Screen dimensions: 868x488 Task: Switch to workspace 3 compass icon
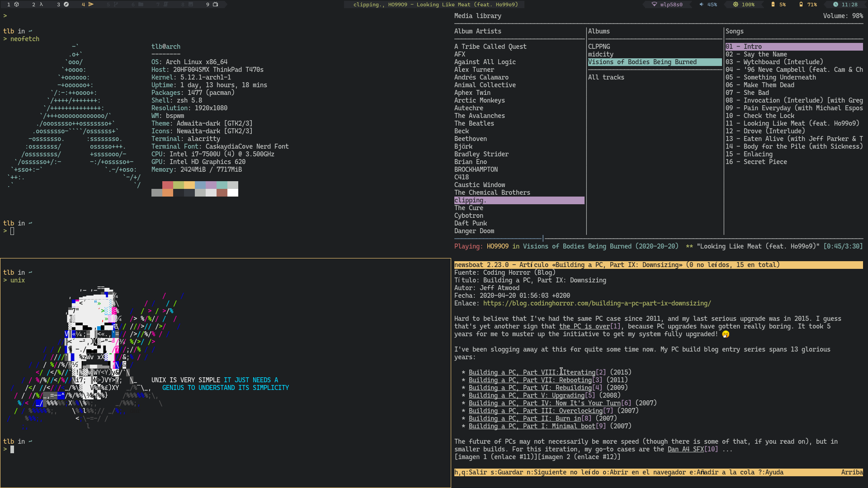click(66, 5)
